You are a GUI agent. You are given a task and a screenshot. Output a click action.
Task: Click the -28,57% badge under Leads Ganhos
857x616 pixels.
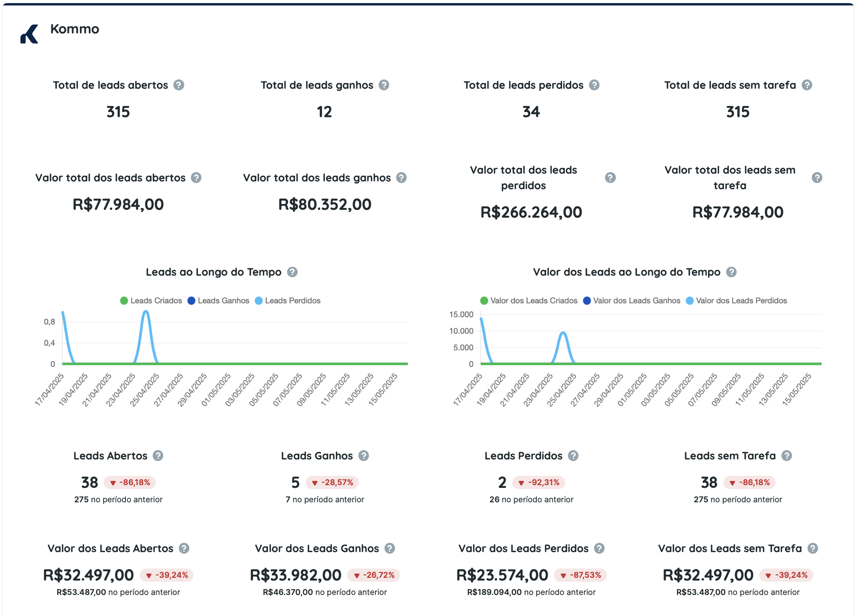332,482
